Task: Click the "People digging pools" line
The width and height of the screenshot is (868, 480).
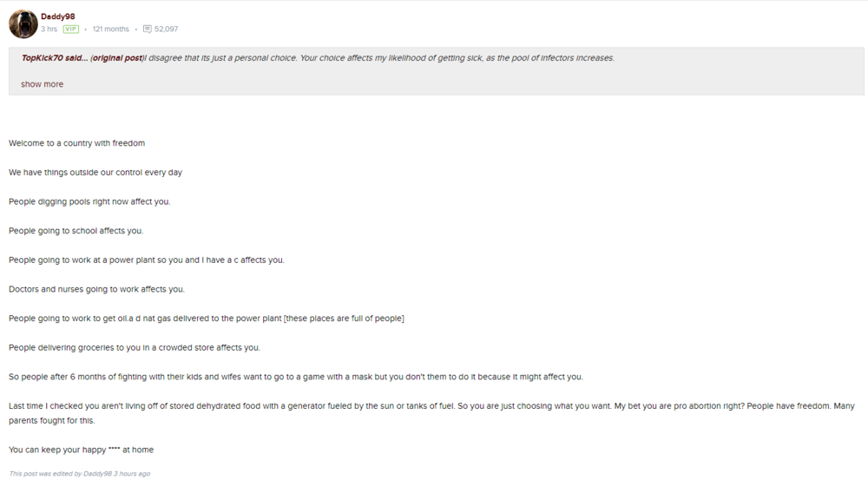Action: tap(89, 201)
